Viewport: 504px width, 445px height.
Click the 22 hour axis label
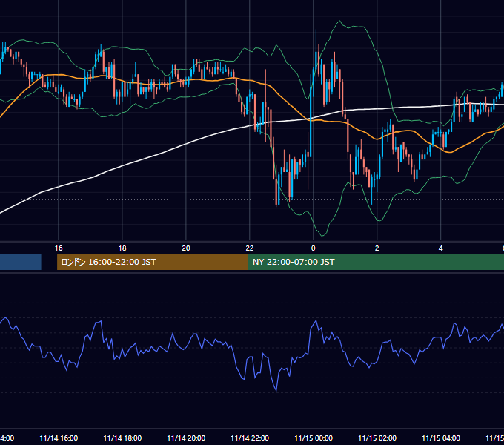point(250,248)
